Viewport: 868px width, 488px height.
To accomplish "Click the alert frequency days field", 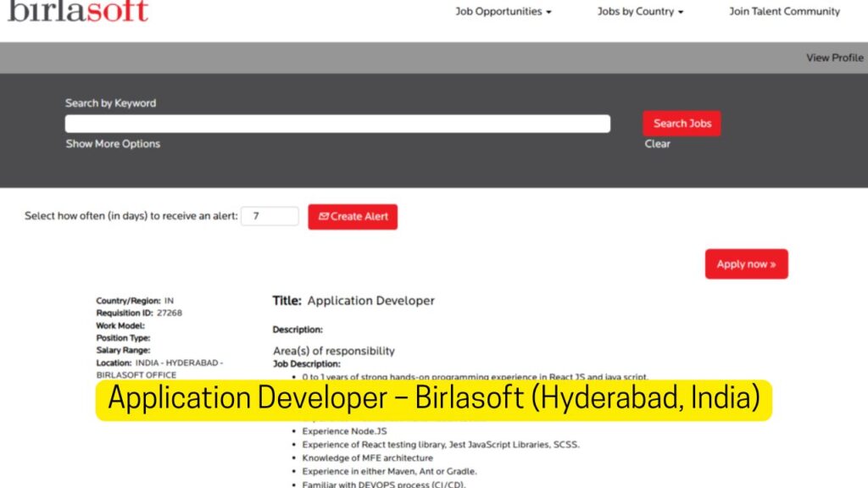I will pyautogui.click(x=270, y=216).
